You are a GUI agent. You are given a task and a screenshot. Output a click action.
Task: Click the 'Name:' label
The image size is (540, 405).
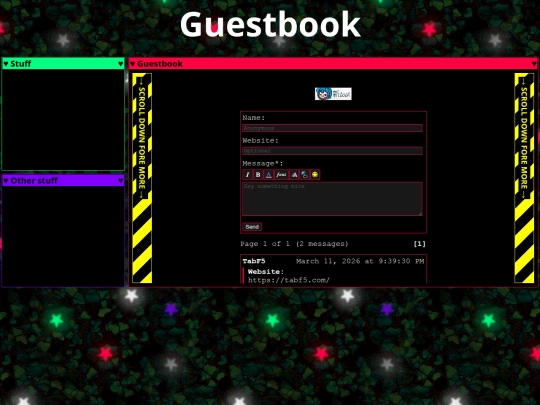[x=254, y=118]
